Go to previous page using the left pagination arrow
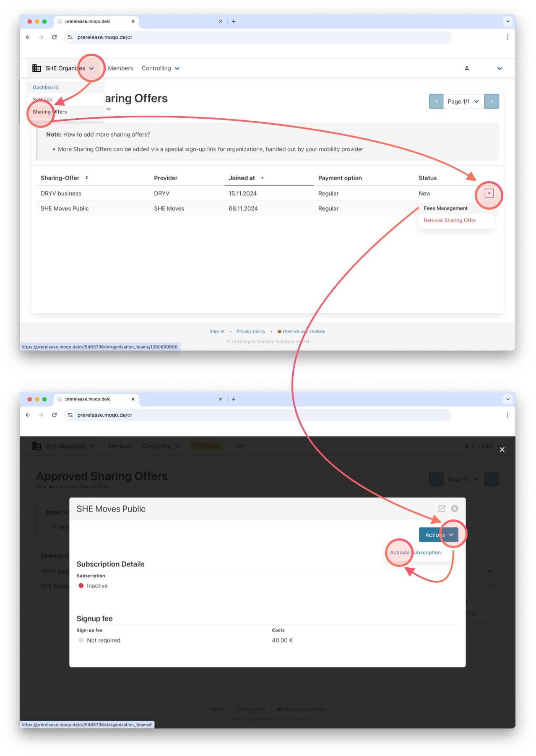 coord(436,101)
